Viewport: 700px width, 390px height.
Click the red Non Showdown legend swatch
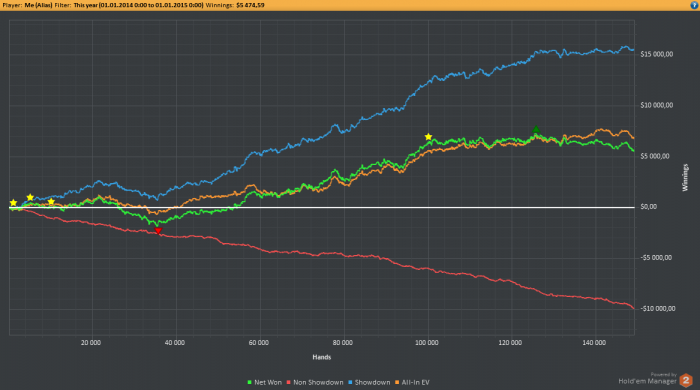tap(288, 382)
